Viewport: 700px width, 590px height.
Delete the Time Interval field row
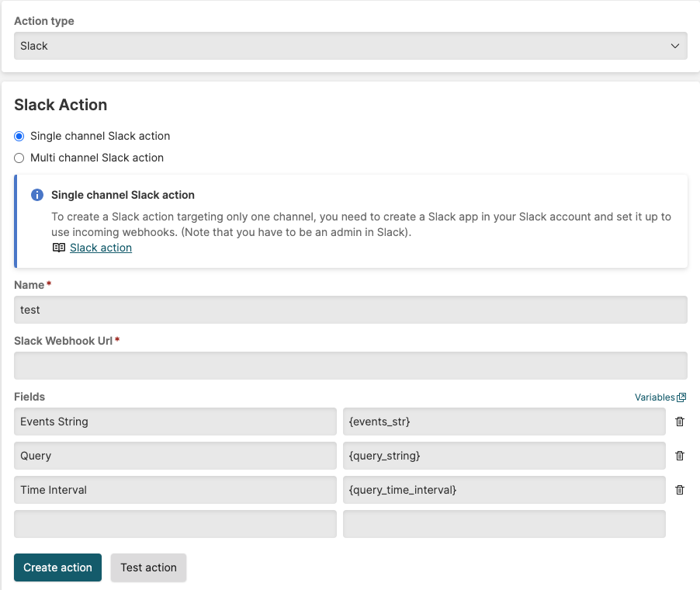680,490
